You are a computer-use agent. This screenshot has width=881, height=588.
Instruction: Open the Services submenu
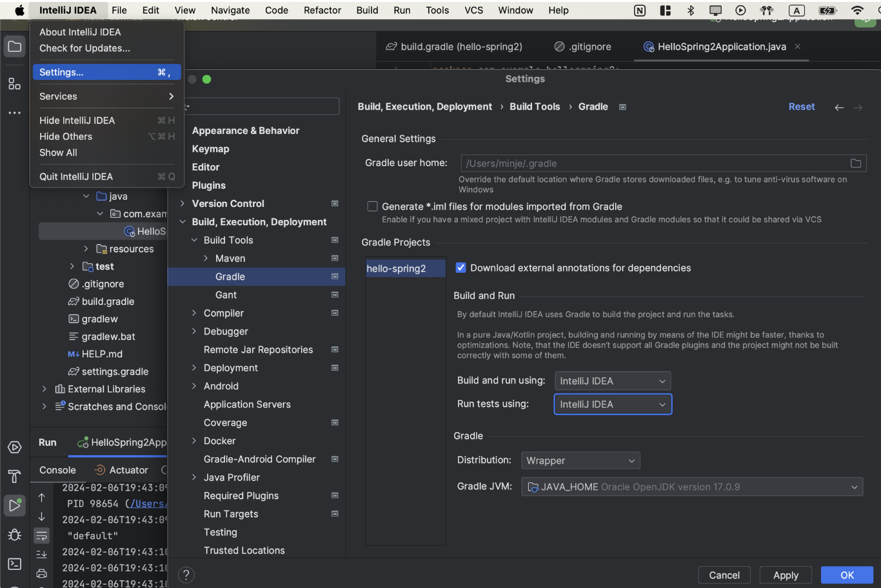[106, 96]
